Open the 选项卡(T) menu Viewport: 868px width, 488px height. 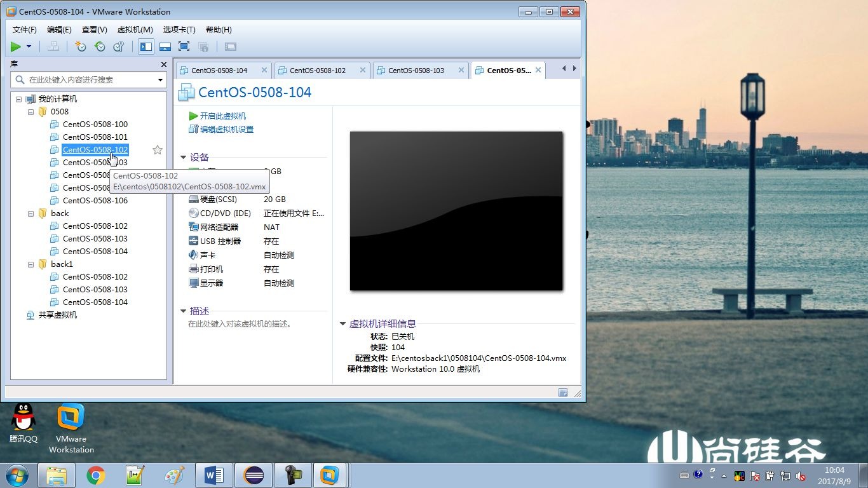(x=179, y=30)
